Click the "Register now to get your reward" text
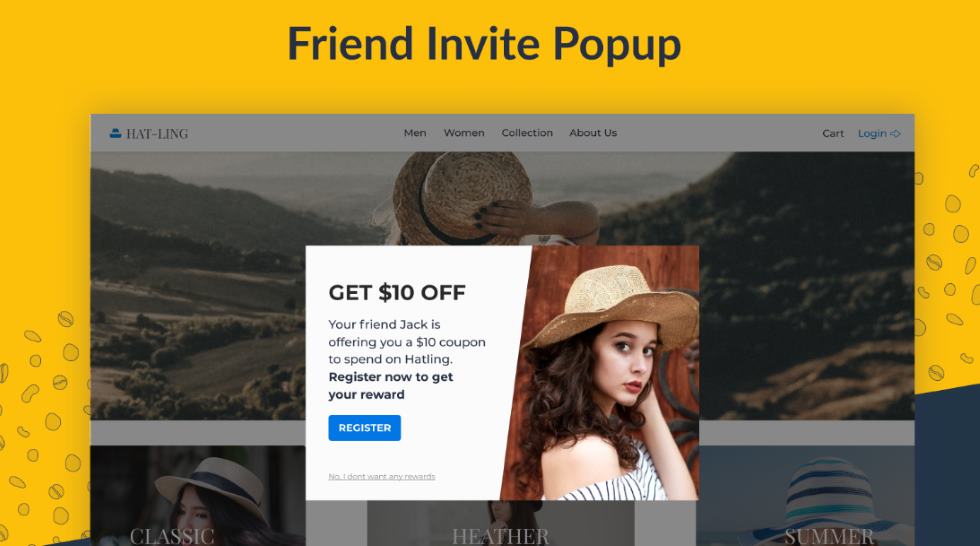The height and width of the screenshot is (546, 980). [391, 385]
